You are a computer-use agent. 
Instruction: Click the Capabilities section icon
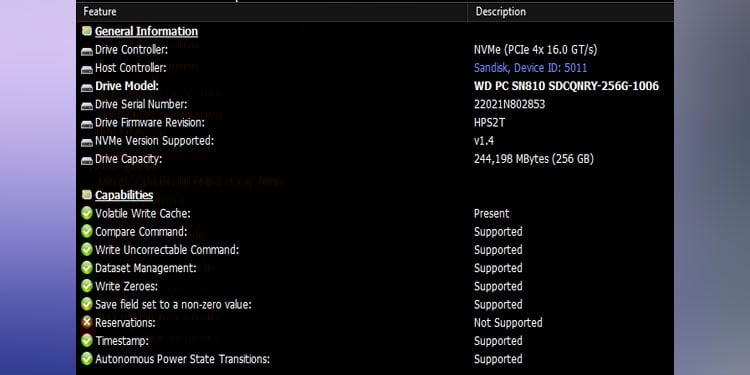87,195
